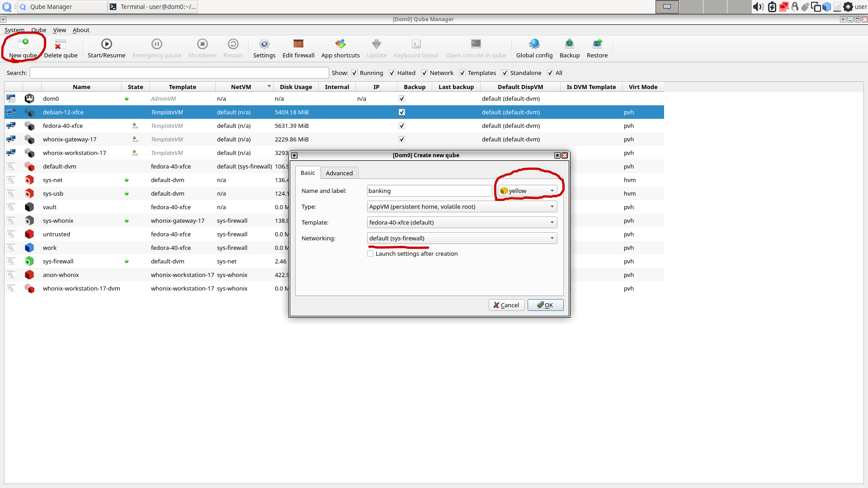
Task: Toggle the Templates filter checkbox
Action: pyautogui.click(x=462, y=73)
